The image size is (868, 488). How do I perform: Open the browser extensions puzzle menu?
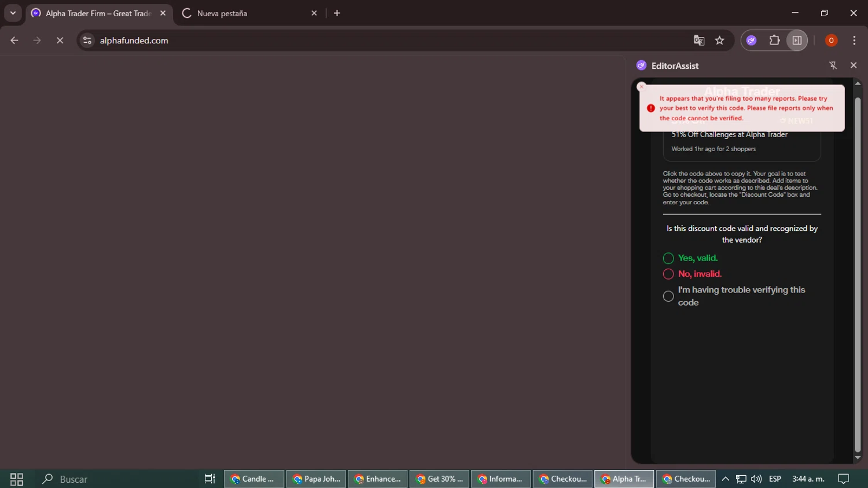[774, 41]
